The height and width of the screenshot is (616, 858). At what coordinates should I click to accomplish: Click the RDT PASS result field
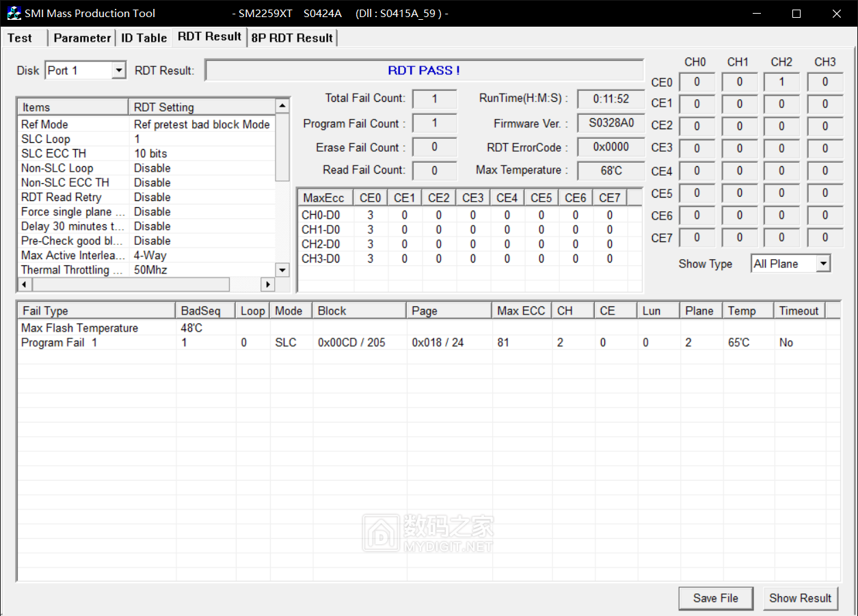tap(424, 70)
